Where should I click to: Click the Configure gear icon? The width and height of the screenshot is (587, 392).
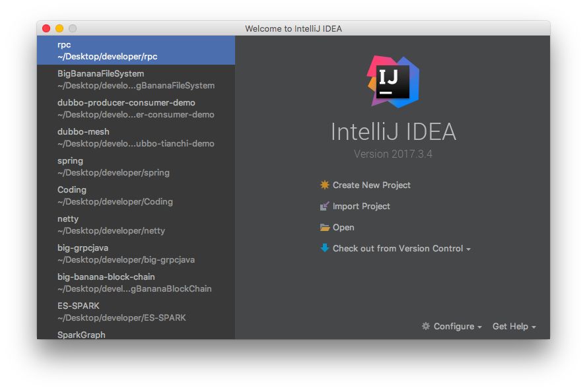(x=426, y=326)
